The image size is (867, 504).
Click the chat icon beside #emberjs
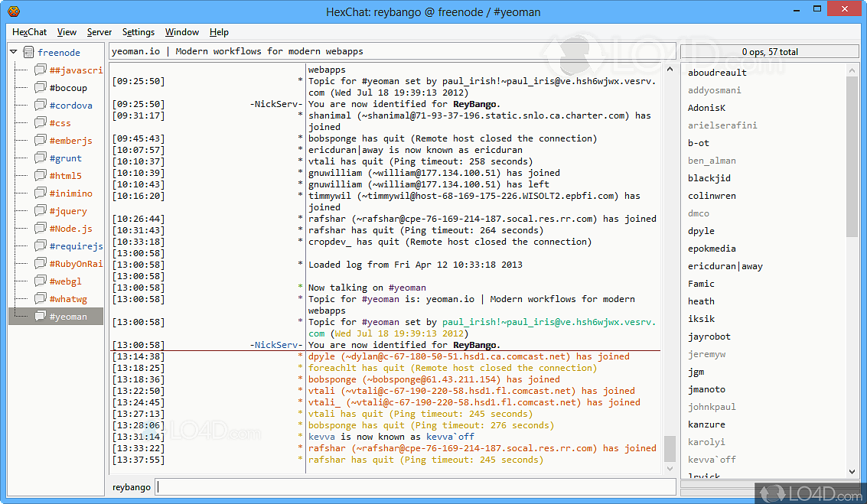41,141
